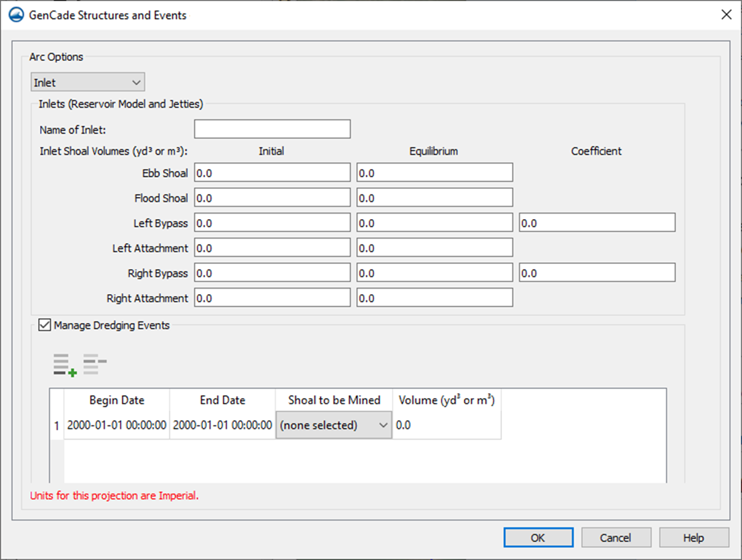Open the Shoal to be Mined dropdown
The image size is (742, 560).
click(333, 425)
